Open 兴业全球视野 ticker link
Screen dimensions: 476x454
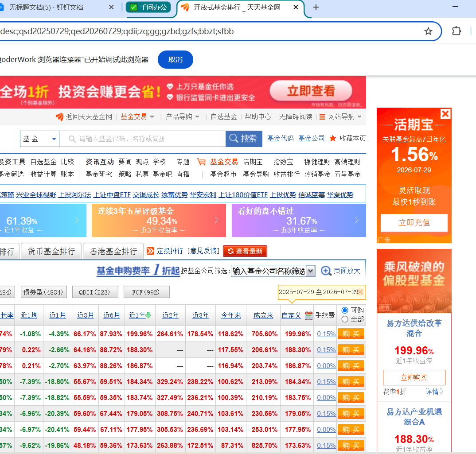tap(36, 195)
